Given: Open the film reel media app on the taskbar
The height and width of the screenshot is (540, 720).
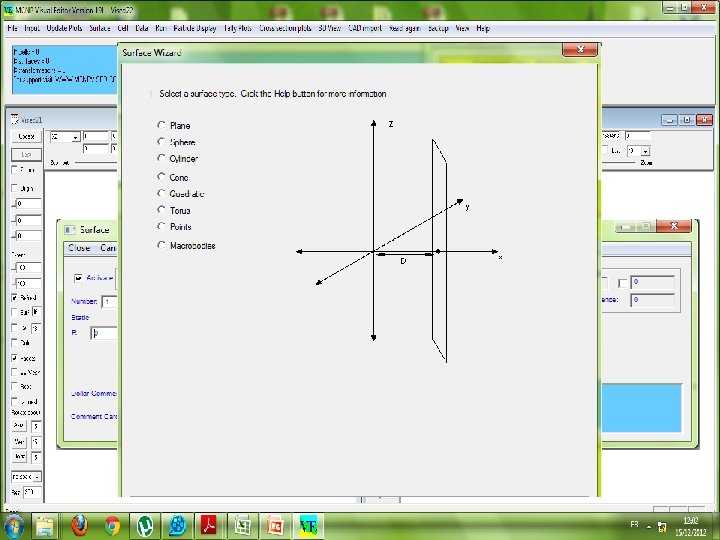Looking at the screenshot, I should 177,526.
